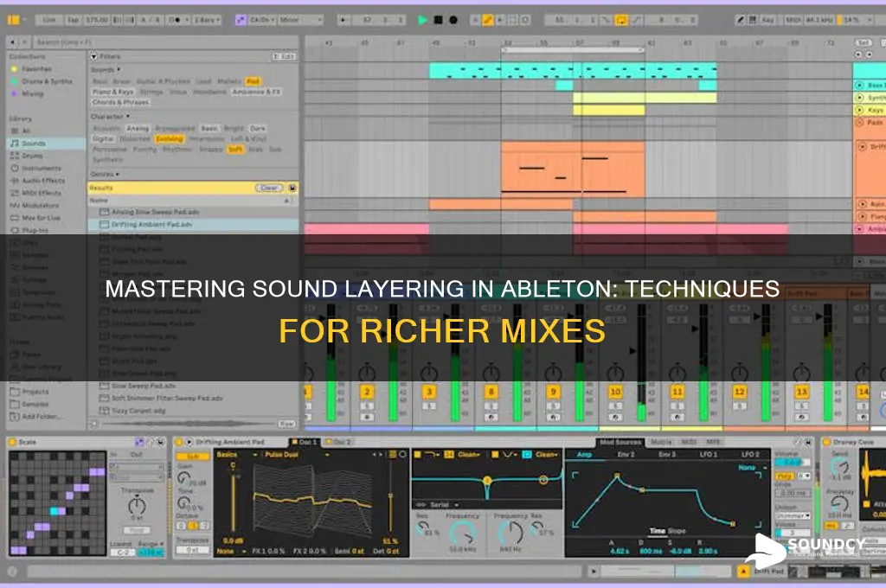Click the MIDI map mode button

tap(793, 20)
